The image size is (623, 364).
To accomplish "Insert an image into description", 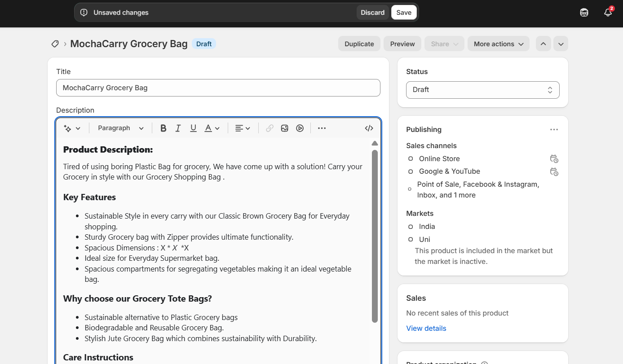I will [284, 128].
